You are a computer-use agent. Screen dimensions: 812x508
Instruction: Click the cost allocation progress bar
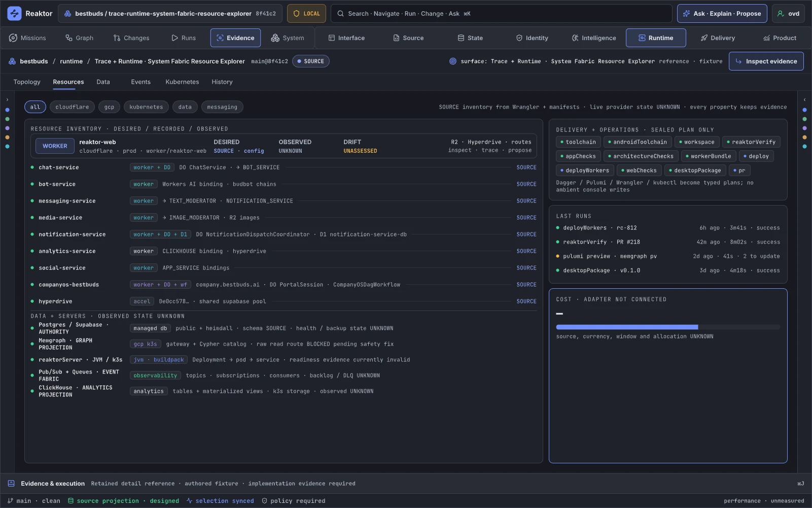point(668,327)
